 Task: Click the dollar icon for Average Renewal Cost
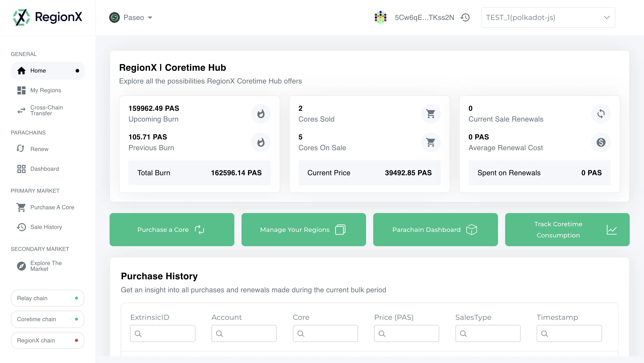pos(601,142)
